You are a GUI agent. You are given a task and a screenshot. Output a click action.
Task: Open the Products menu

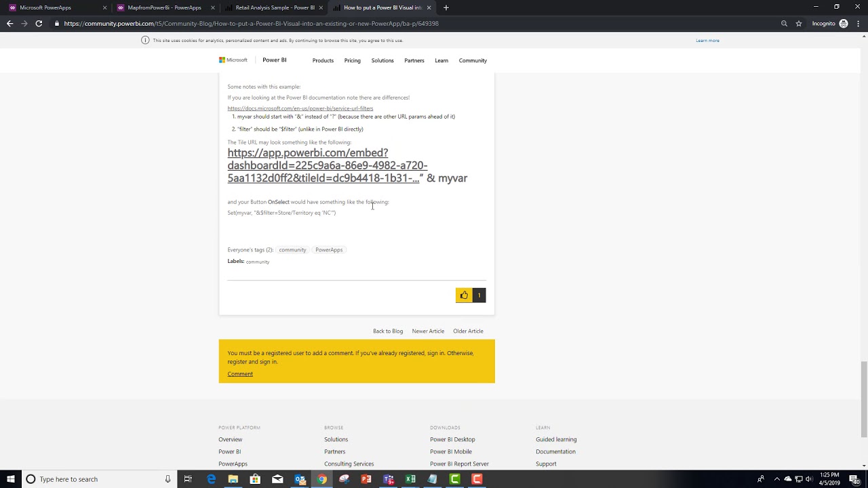(x=323, y=60)
